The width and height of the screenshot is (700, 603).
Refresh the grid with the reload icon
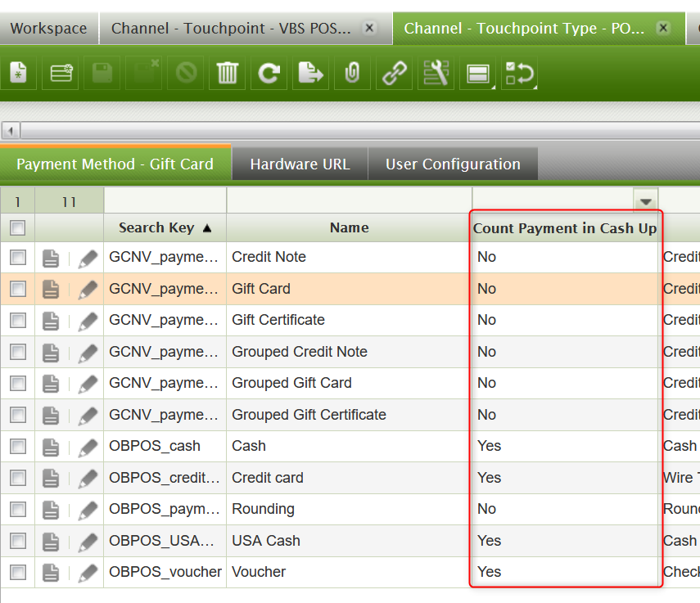pyautogui.click(x=269, y=74)
